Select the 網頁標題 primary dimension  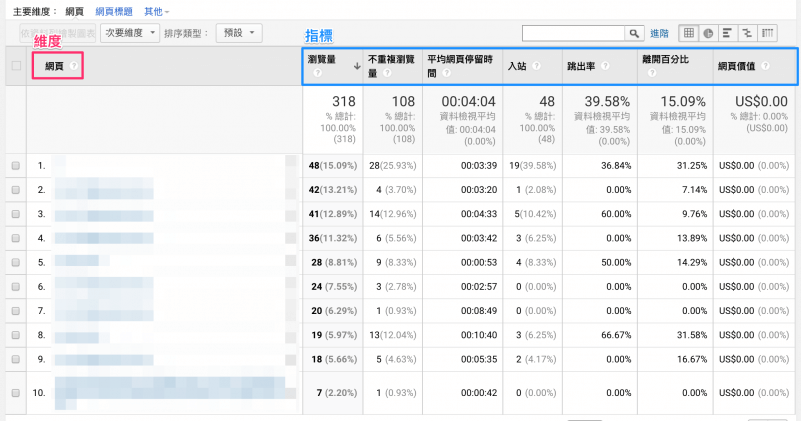point(115,10)
